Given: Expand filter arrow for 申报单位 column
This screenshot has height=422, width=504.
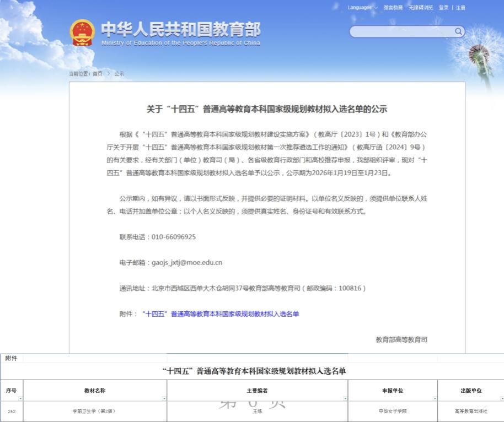Looking at the screenshot, I should [x=435, y=398].
